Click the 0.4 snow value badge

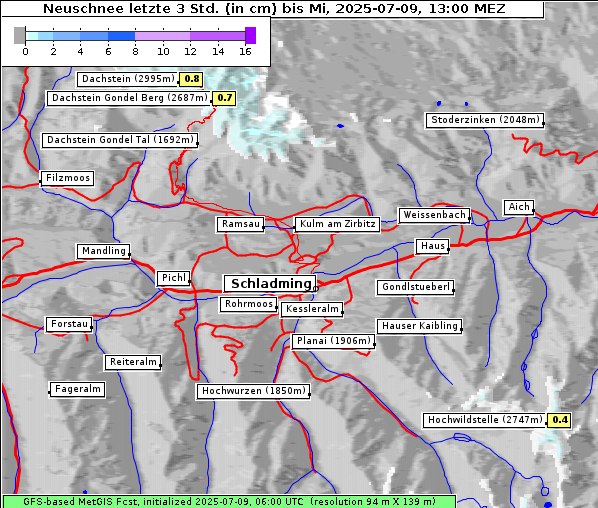point(559,420)
